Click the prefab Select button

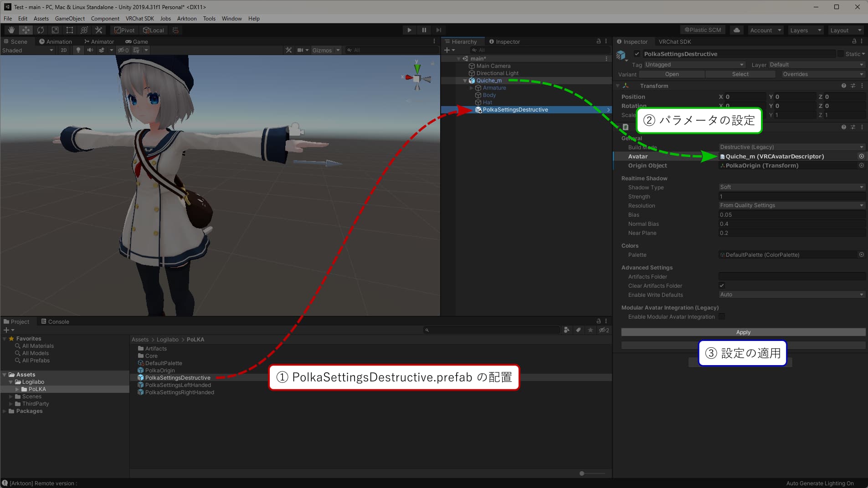[x=740, y=74]
